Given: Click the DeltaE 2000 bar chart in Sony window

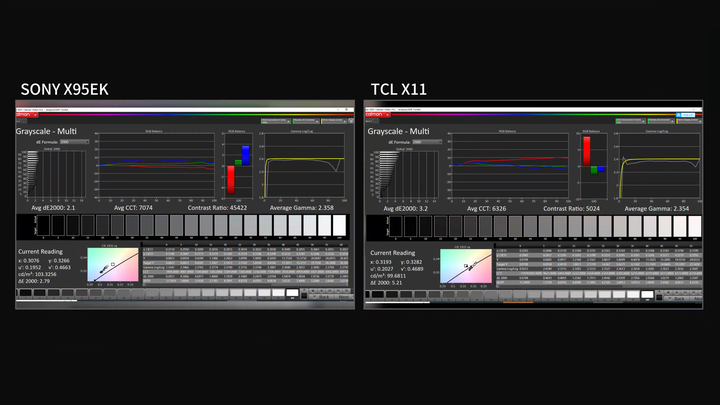Looking at the screenshot, I should click(x=56, y=174).
